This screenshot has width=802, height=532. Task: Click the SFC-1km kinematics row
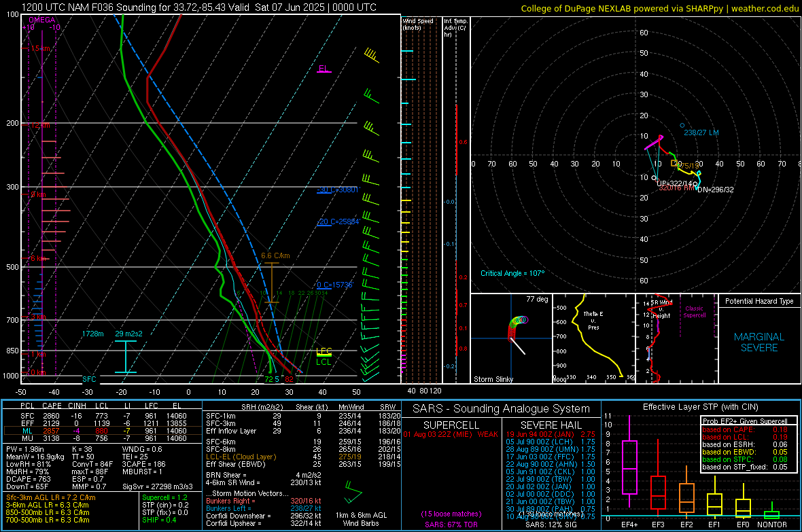(x=303, y=416)
